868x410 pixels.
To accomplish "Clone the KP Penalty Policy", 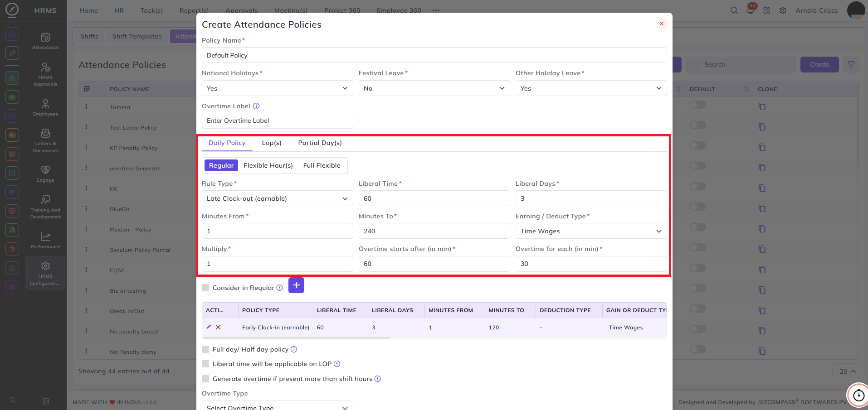I will [x=762, y=147].
